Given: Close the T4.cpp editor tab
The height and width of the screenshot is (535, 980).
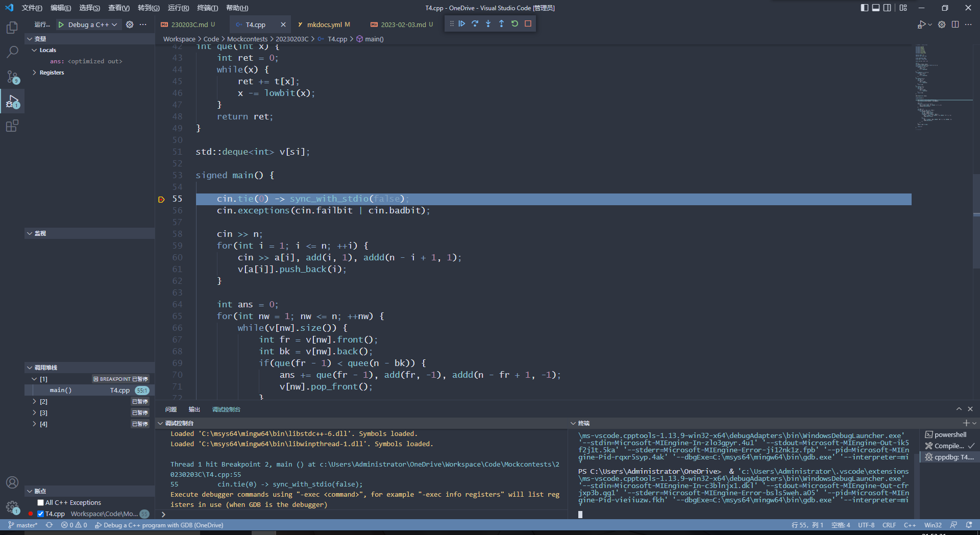Looking at the screenshot, I should (x=283, y=25).
